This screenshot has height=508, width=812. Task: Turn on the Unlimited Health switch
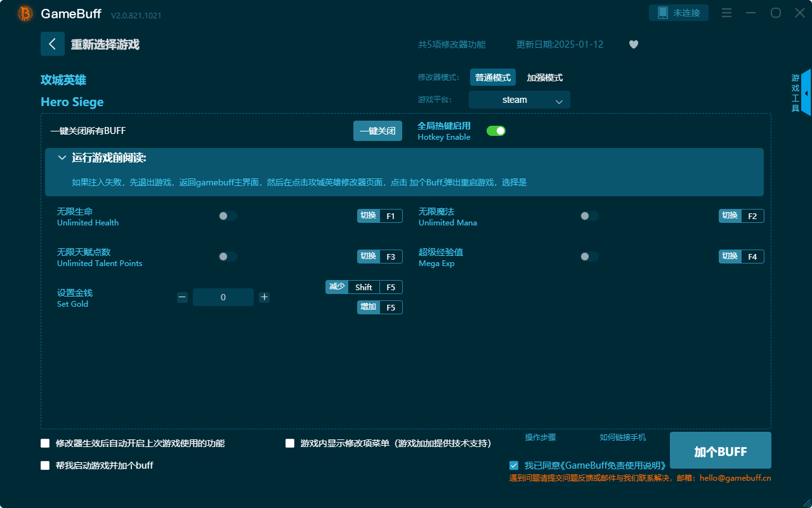(226, 216)
